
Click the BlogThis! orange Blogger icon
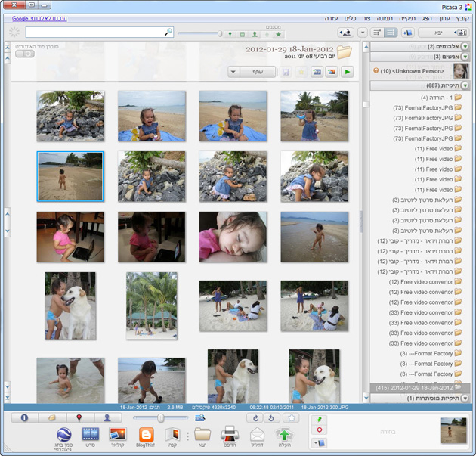click(146, 436)
